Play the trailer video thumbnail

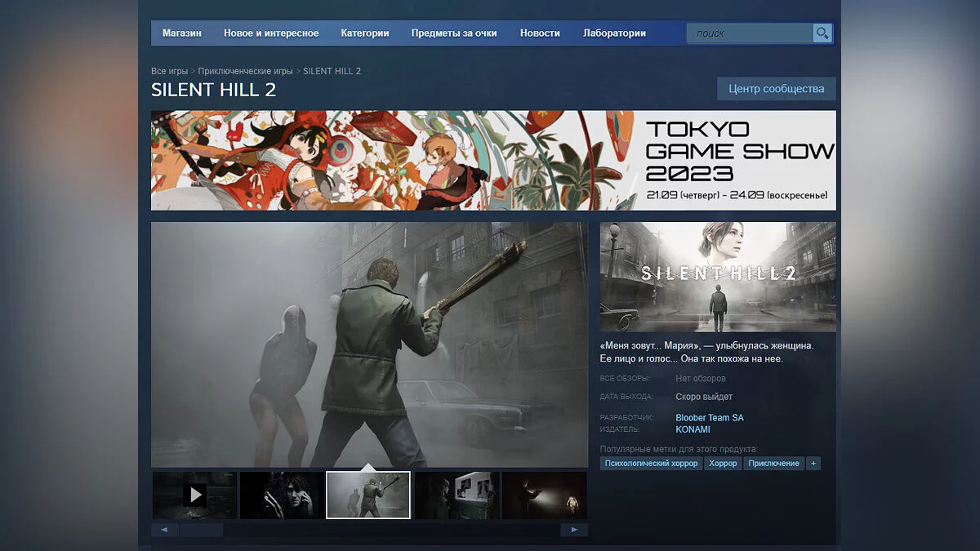point(194,495)
